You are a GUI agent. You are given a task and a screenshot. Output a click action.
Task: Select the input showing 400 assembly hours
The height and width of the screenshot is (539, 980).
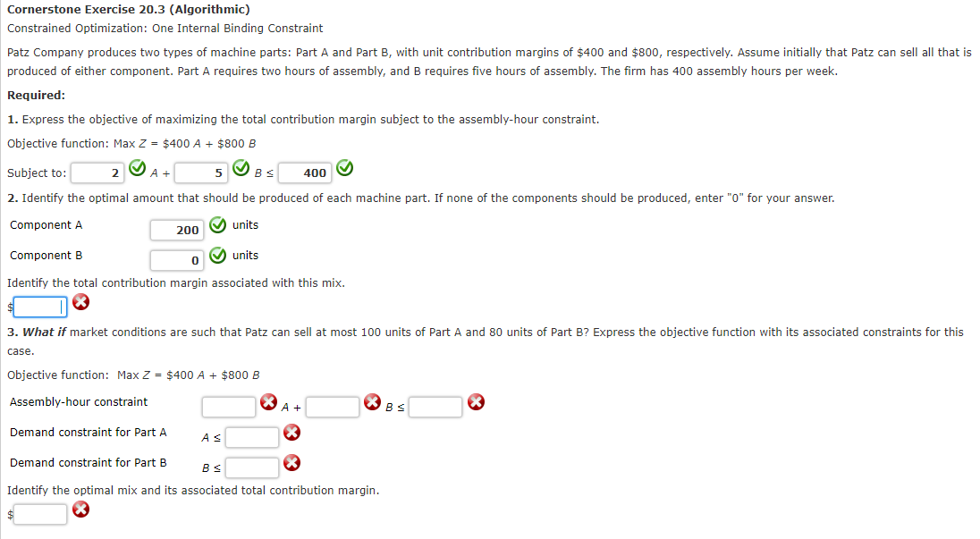coord(302,172)
